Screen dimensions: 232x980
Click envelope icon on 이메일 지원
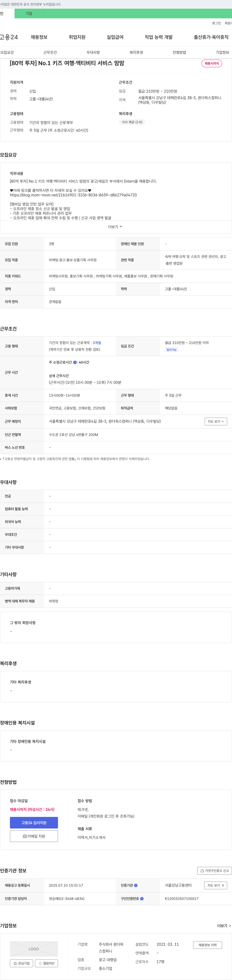(25, 836)
